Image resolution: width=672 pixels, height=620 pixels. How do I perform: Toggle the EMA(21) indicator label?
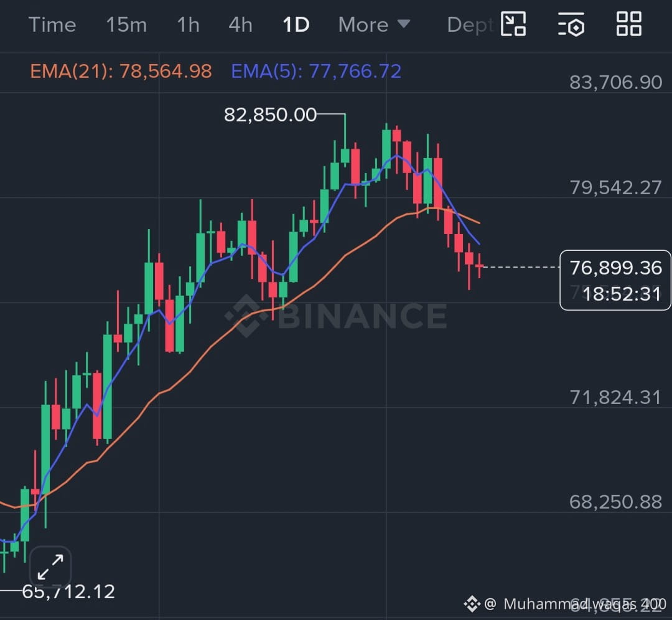tap(121, 71)
